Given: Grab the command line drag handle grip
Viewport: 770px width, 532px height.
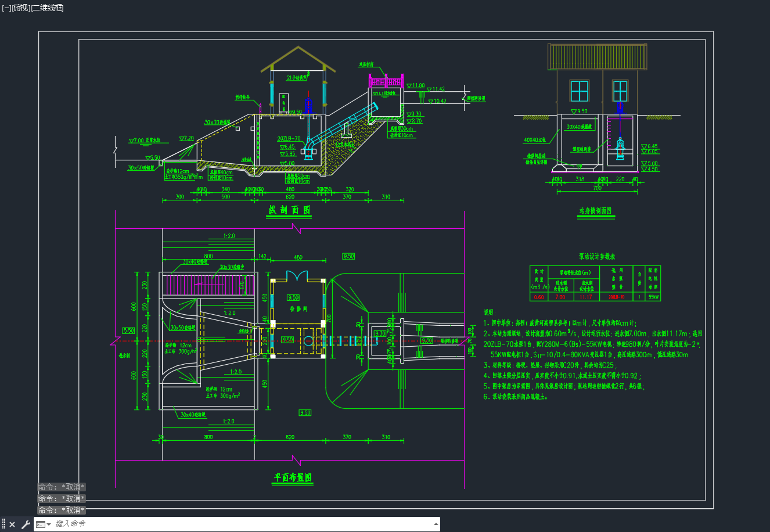Looking at the screenshot, I should (x=3, y=524).
